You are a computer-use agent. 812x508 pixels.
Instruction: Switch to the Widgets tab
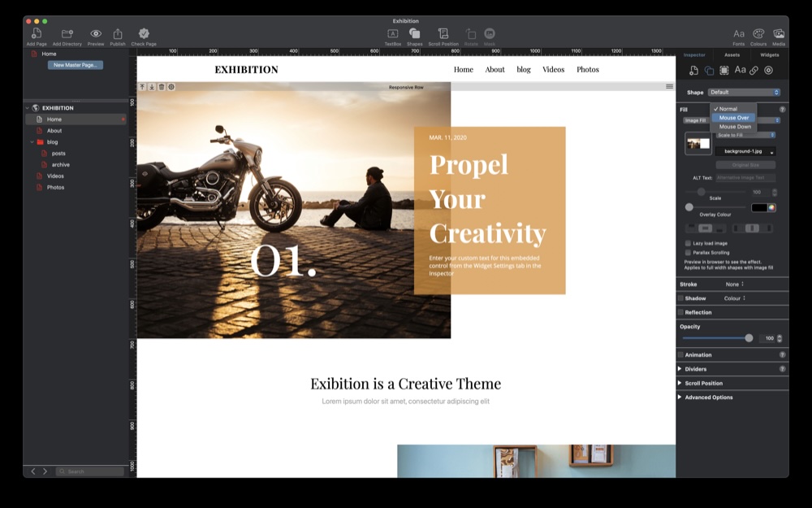pos(769,55)
